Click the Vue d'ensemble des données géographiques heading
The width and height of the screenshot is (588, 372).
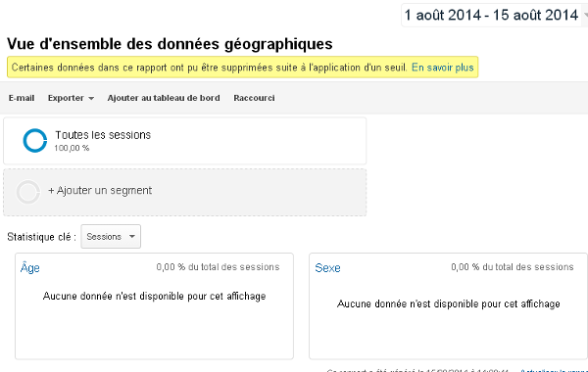point(170,44)
